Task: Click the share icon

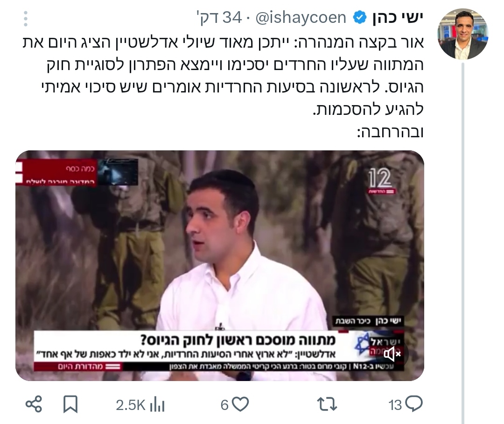Action: pyautogui.click(x=34, y=404)
